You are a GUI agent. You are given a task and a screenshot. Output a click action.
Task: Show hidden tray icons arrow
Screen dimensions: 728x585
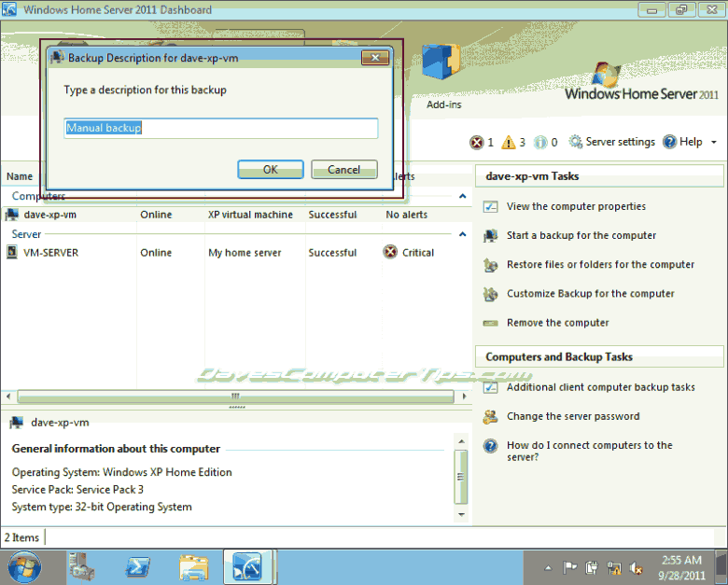coord(548,567)
